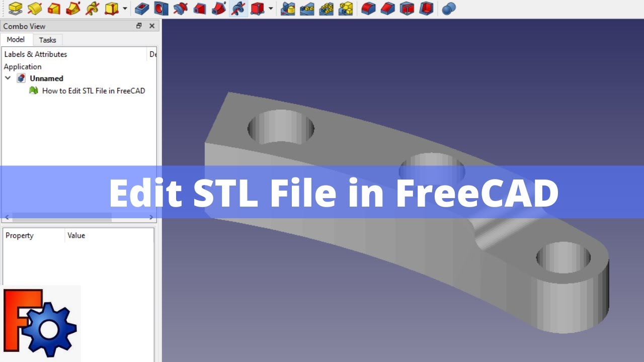Collapse the Unnamed document tree node

8,78
